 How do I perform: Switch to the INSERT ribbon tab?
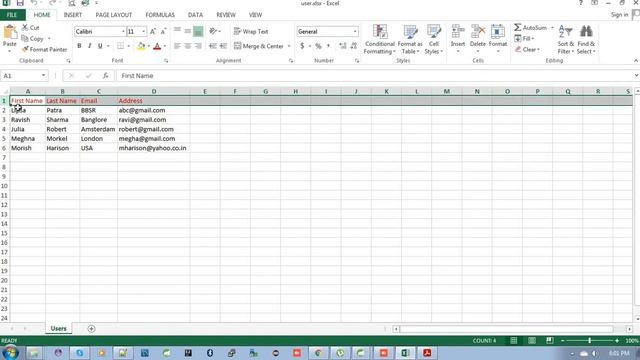(73, 15)
